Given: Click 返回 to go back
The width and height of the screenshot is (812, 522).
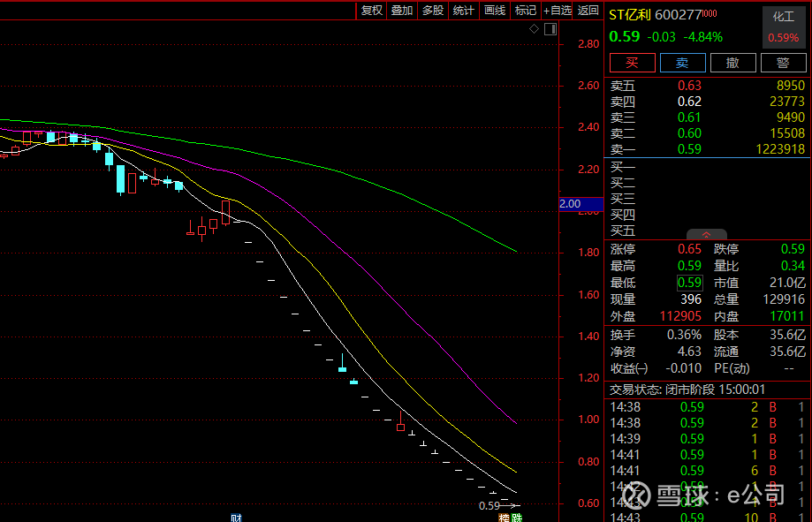Looking at the screenshot, I should 588,11.
